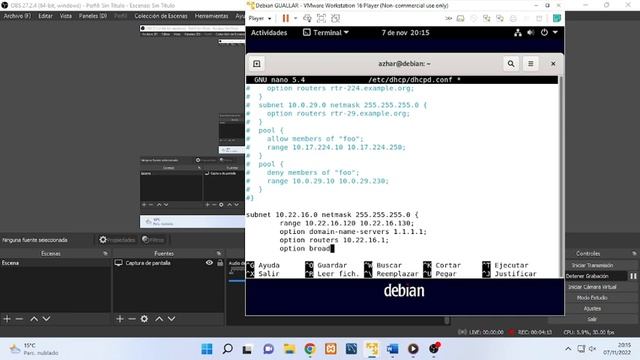Enter full screen mode via VMware toolbar icon
640x360 pixels.
click(321, 18)
